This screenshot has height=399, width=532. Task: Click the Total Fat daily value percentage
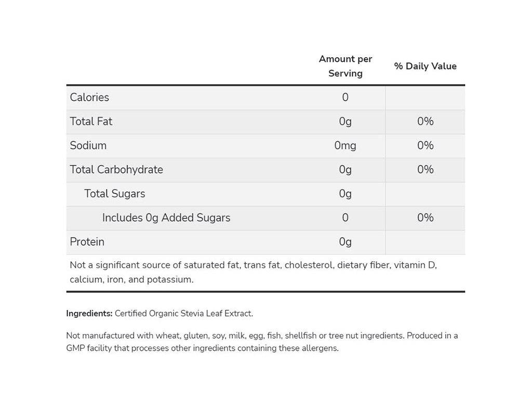click(425, 121)
